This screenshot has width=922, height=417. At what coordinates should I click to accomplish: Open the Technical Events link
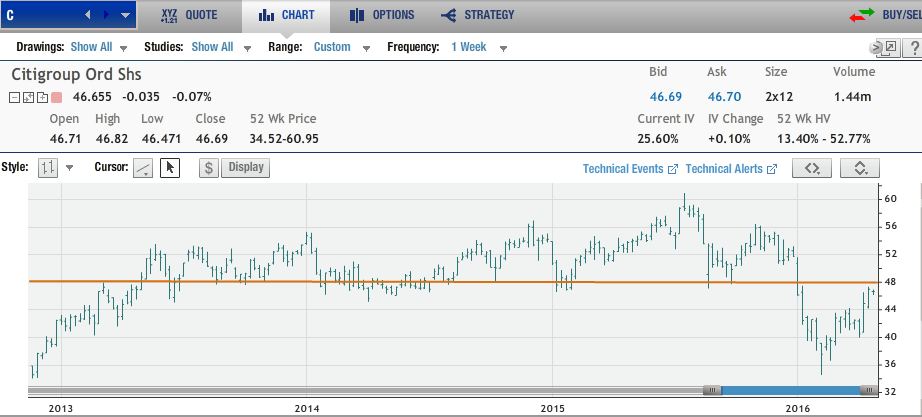click(630, 169)
